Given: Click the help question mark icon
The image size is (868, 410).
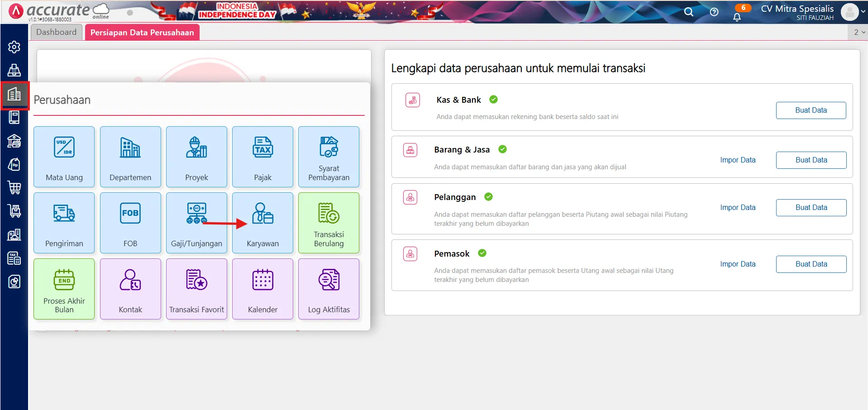Looking at the screenshot, I should (714, 12).
